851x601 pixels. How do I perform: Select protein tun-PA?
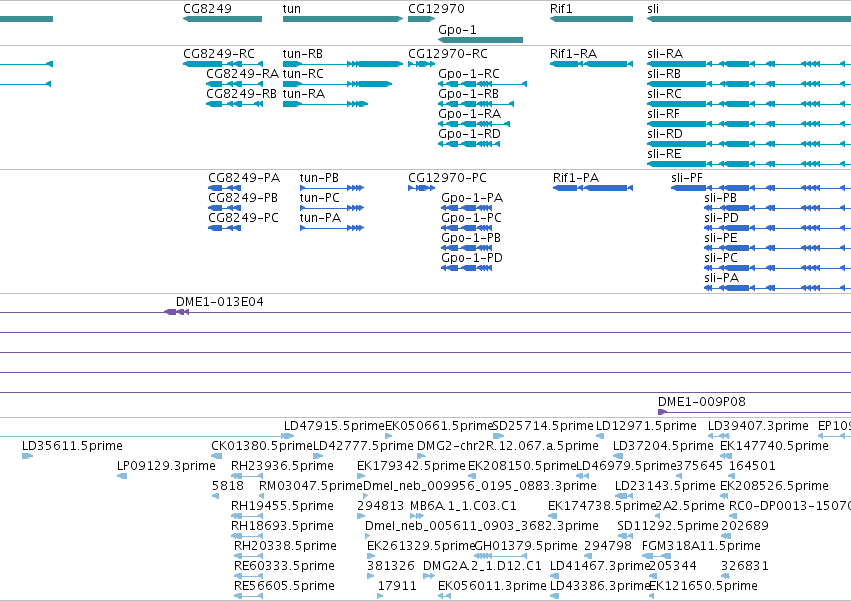(332, 229)
